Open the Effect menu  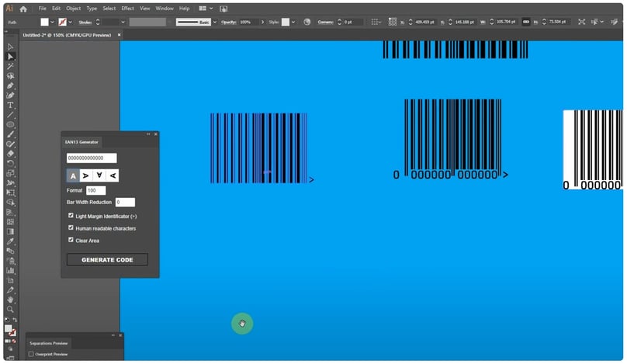tap(127, 8)
